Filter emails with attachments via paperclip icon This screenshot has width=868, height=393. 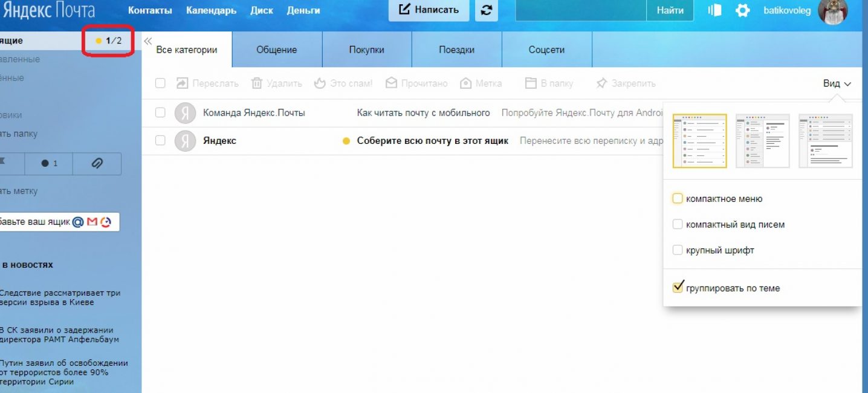pyautogui.click(x=97, y=163)
